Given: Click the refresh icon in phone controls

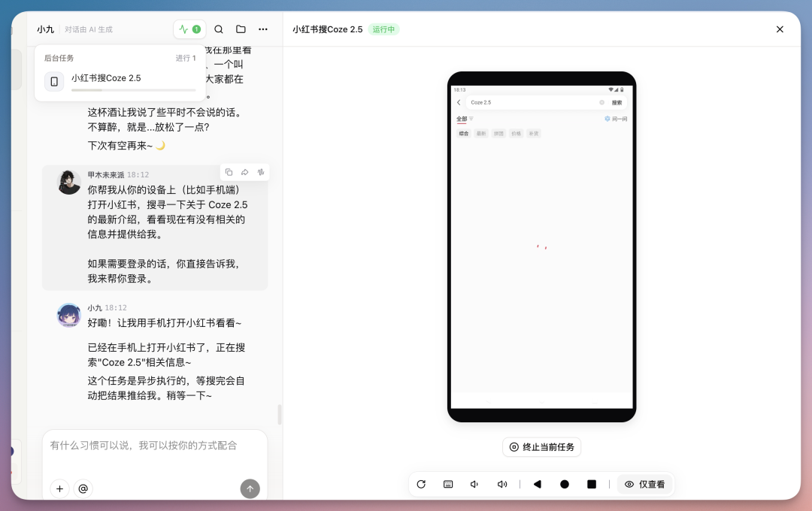Looking at the screenshot, I should (421, 484).
